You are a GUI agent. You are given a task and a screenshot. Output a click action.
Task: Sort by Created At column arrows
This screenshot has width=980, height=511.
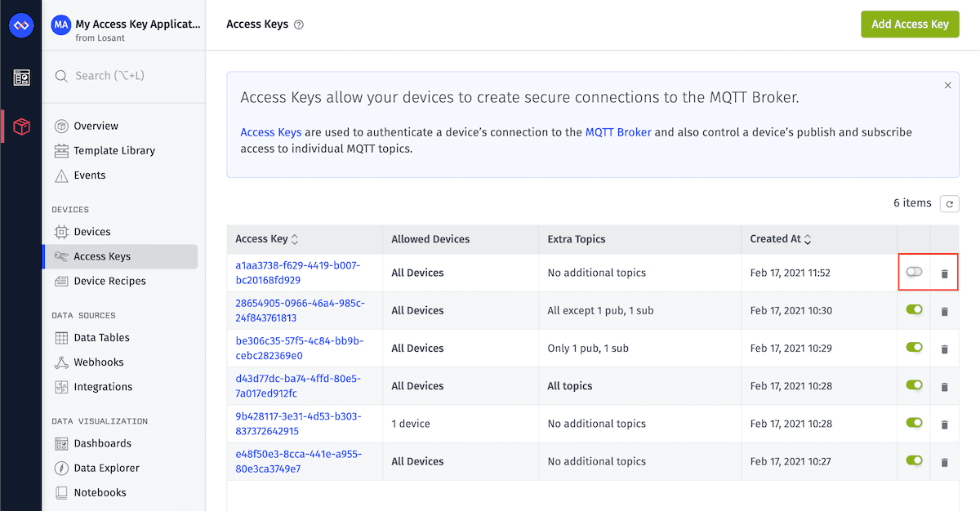pyautogui.click(x=808, y=239)
